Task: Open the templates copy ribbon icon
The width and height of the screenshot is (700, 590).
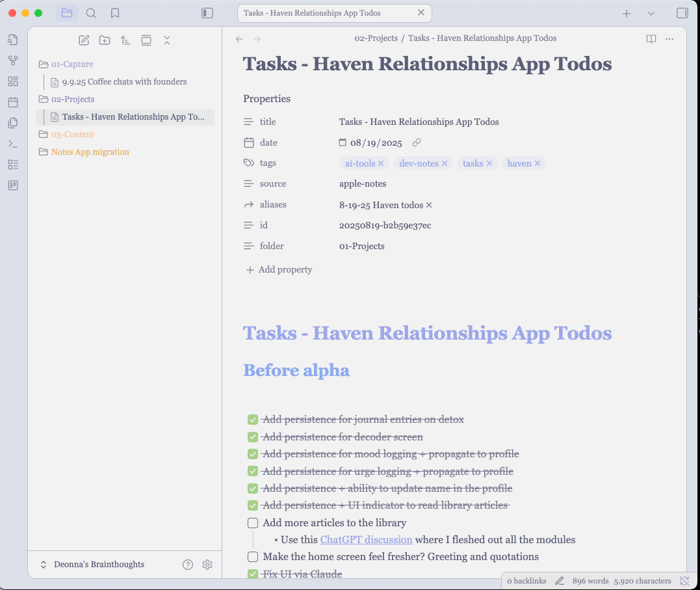Action: click(13, 122)
